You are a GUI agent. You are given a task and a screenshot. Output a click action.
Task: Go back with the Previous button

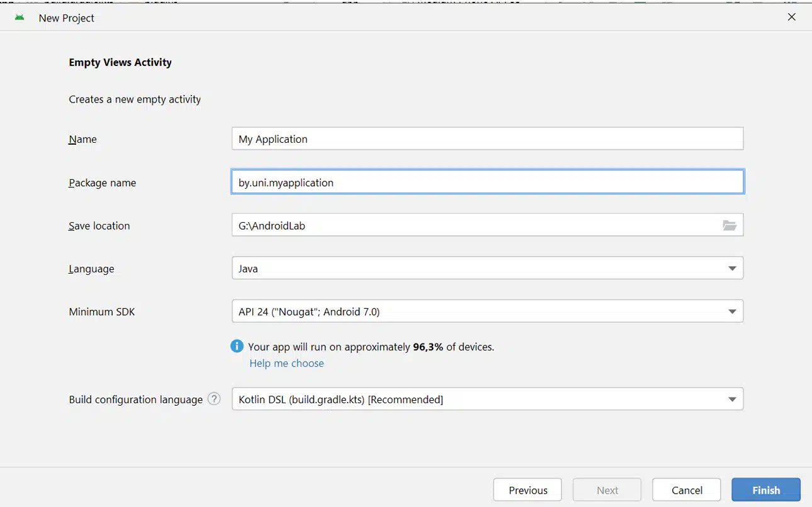[x=527, y=490]
